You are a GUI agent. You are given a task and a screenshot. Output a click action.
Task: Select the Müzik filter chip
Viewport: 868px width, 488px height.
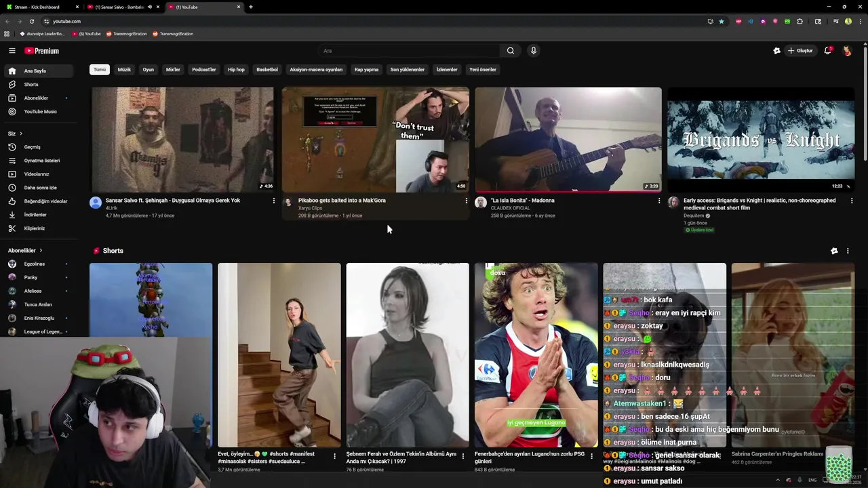pyautogui.click(x=124, y=70)
